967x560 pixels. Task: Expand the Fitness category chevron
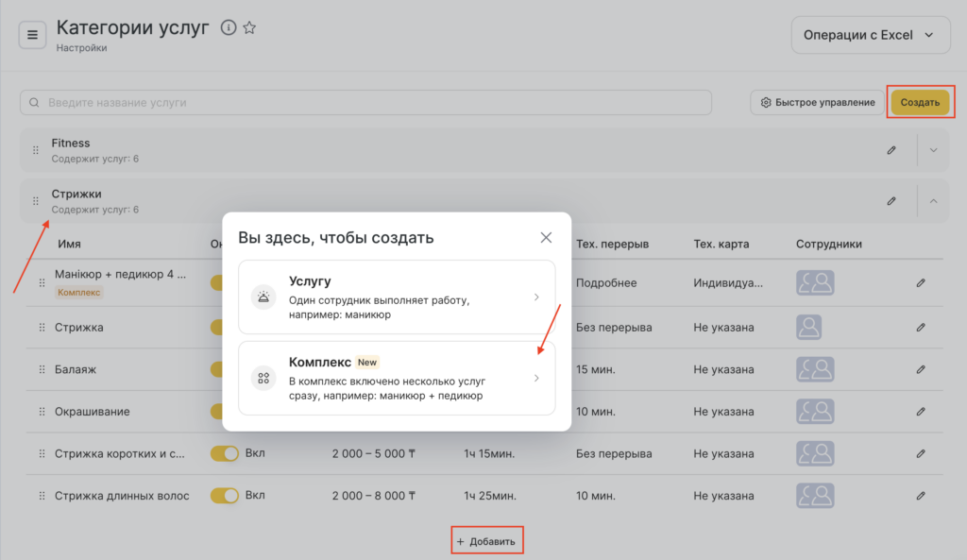[934, 150]
